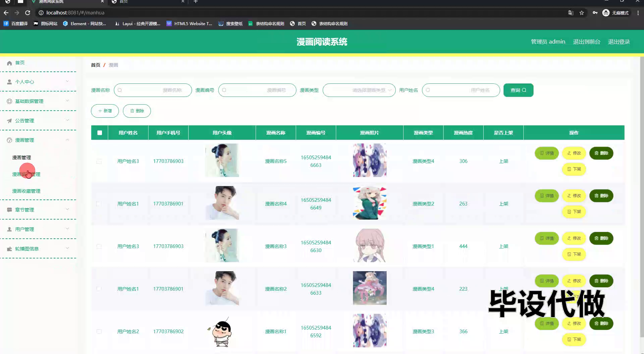Click into the 漫画编号 search field

coord(257,90)
